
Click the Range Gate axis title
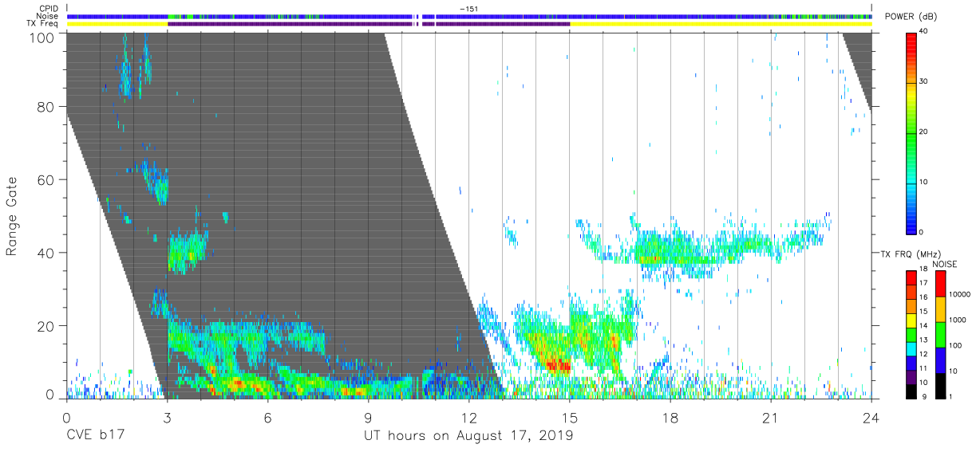[12, 217]
